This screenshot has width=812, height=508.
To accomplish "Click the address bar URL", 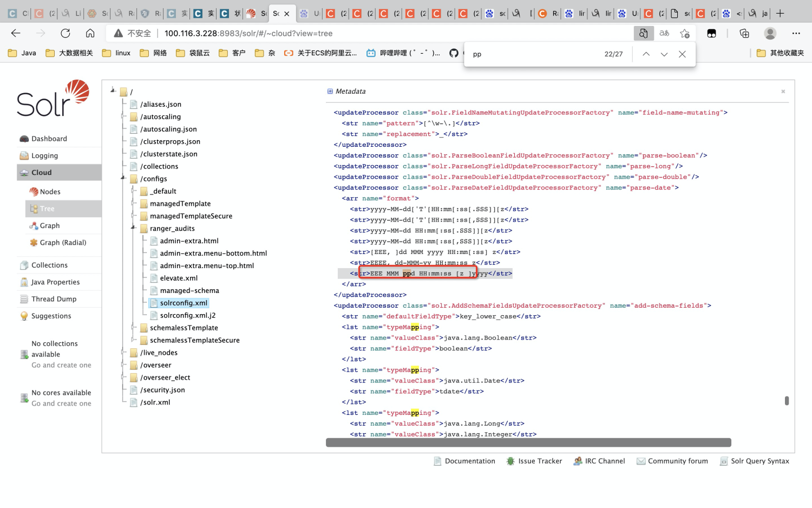I will point(248,33).
